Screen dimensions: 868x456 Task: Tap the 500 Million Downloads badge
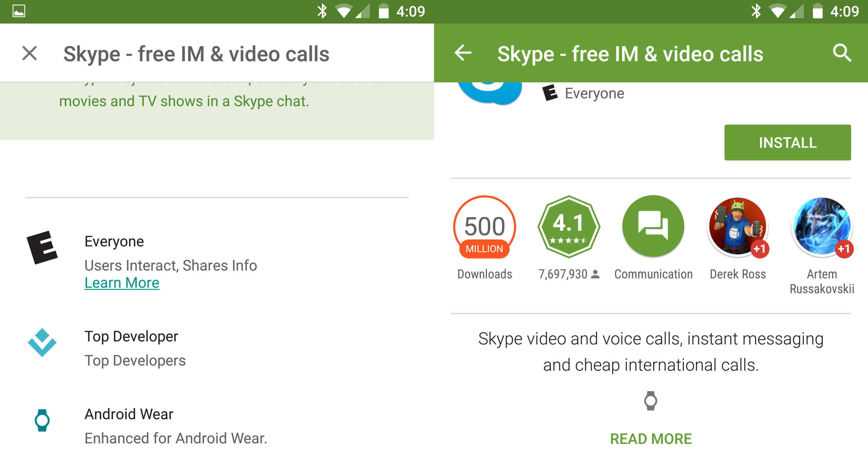tap(484, 227)
